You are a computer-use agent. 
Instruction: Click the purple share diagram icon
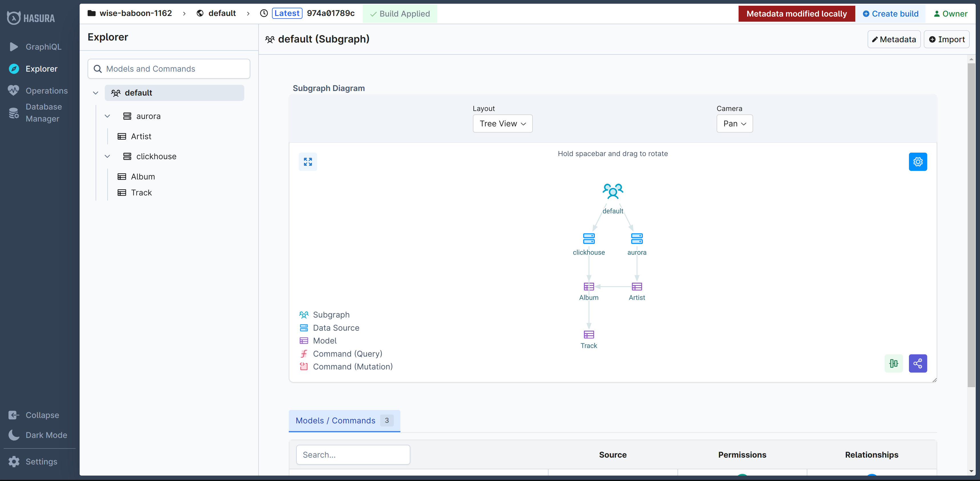(918, 363)
